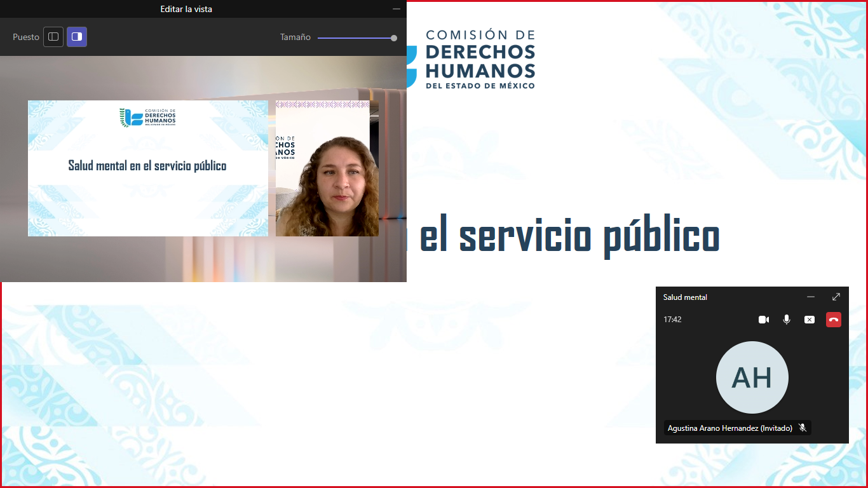The image size is (868, 488).
Task: Turn off camera in Salud mental call window
Action: pyautogui.click(x=764, y=320)
